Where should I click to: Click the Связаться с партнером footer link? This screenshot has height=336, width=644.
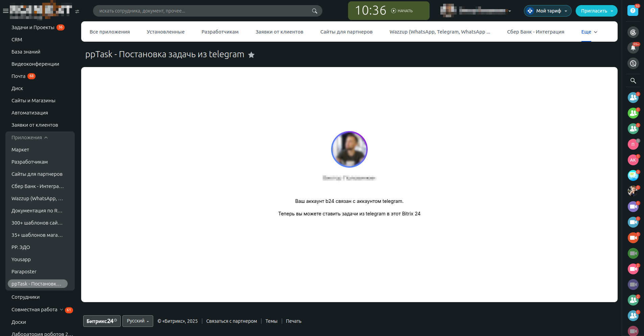(232, 321)
